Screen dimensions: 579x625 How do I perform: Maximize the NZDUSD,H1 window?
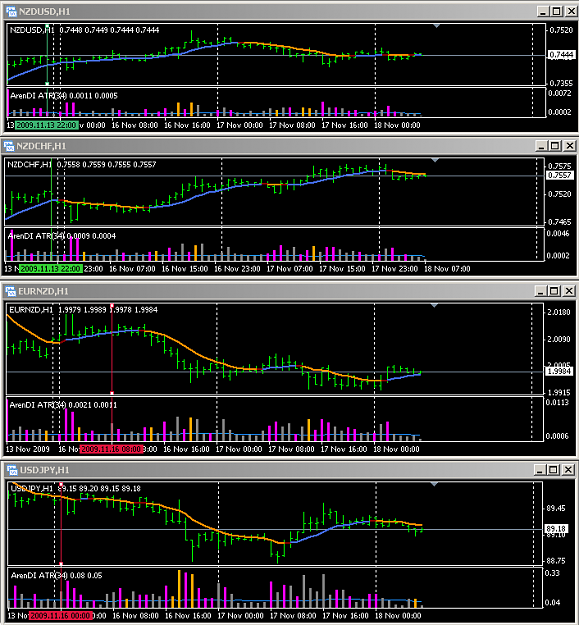556,12
